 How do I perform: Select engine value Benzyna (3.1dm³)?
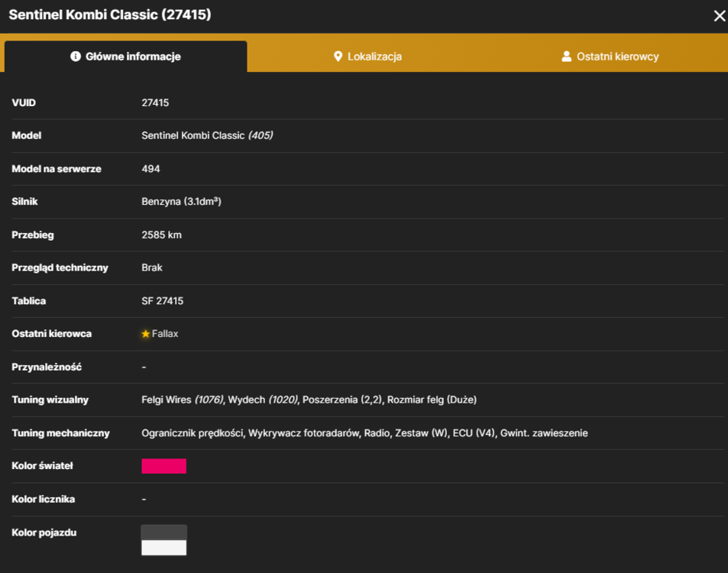(x=182, y=202)
